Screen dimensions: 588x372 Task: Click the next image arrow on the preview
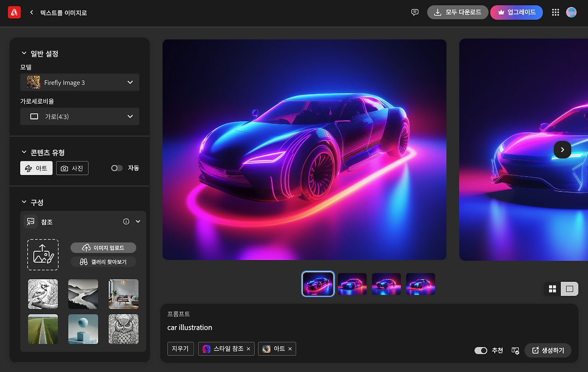[x=562, y=150]
